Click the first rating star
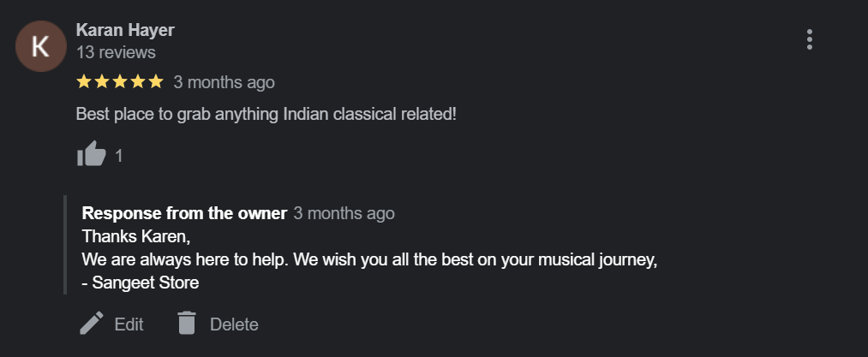The width and height of the screenshot is (868, 357). 84,82
